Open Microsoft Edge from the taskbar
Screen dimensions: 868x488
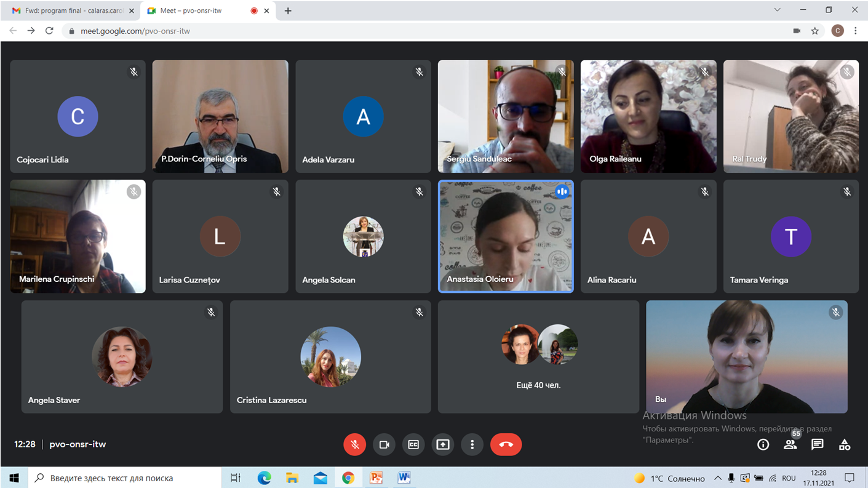(264, 478)
